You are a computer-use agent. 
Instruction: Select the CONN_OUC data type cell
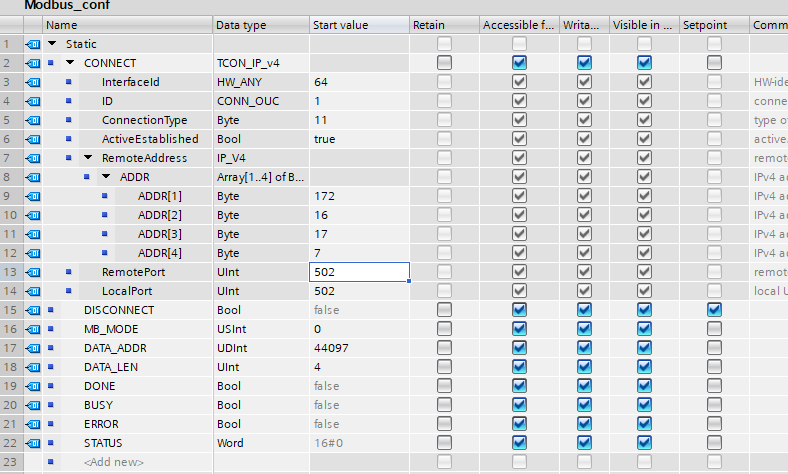(261, 101)
